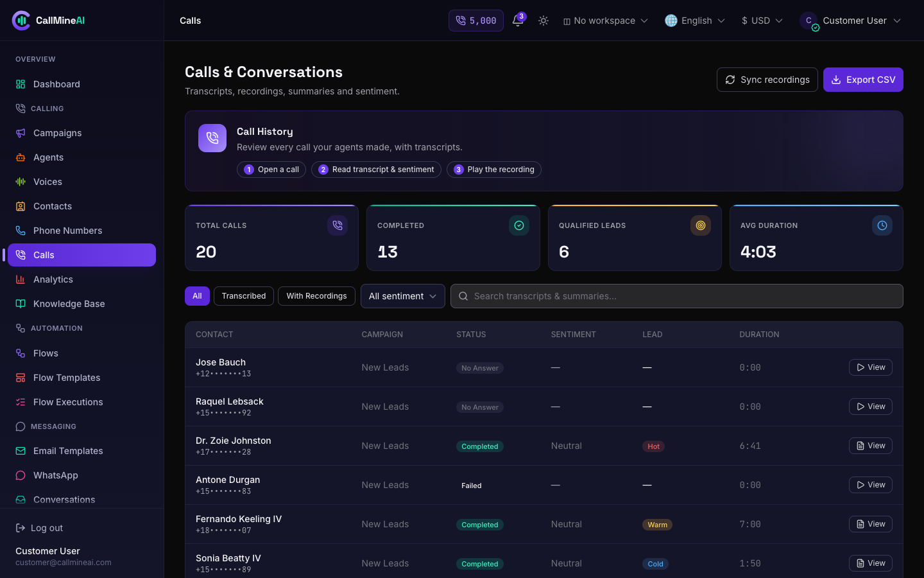Click the Contacts icon in sidebar
924x578 pixels.
point(21,206)
